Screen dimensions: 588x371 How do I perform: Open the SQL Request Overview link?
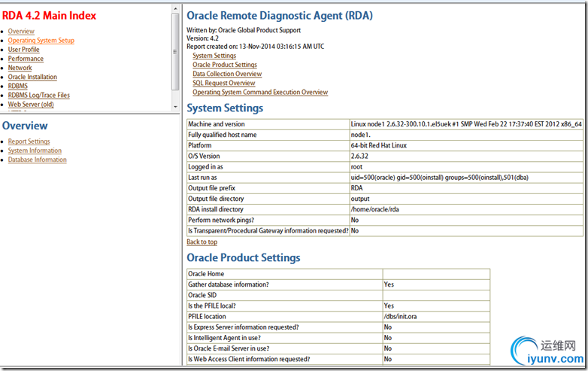[x=224, y=83]
